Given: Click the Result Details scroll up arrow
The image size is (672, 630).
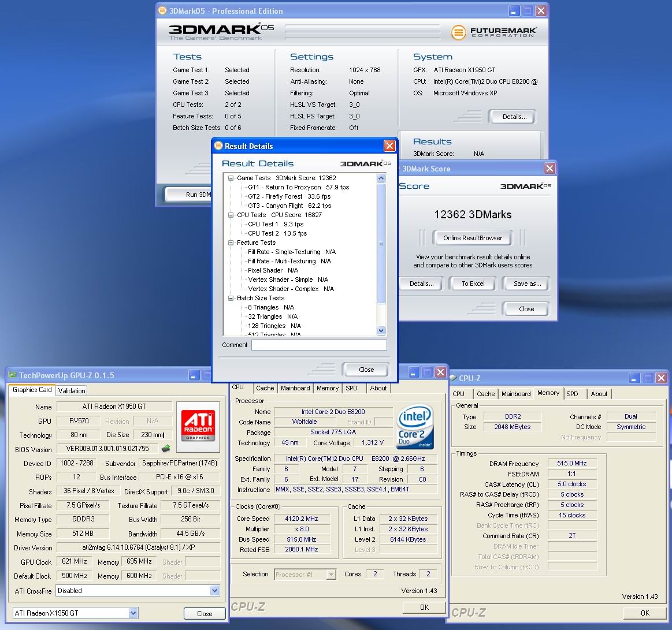Looking at the screenshot, I should click(x=381, y=178).
